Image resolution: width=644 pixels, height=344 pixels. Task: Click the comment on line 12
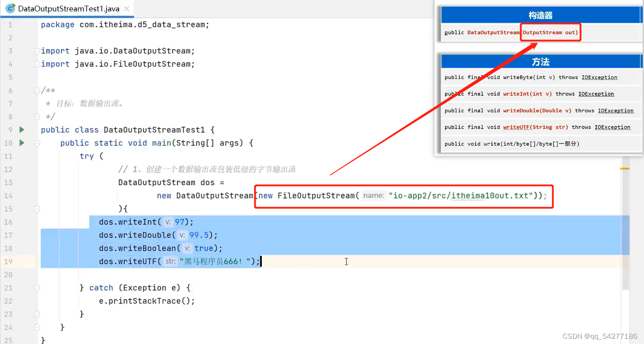coord(207,169)
